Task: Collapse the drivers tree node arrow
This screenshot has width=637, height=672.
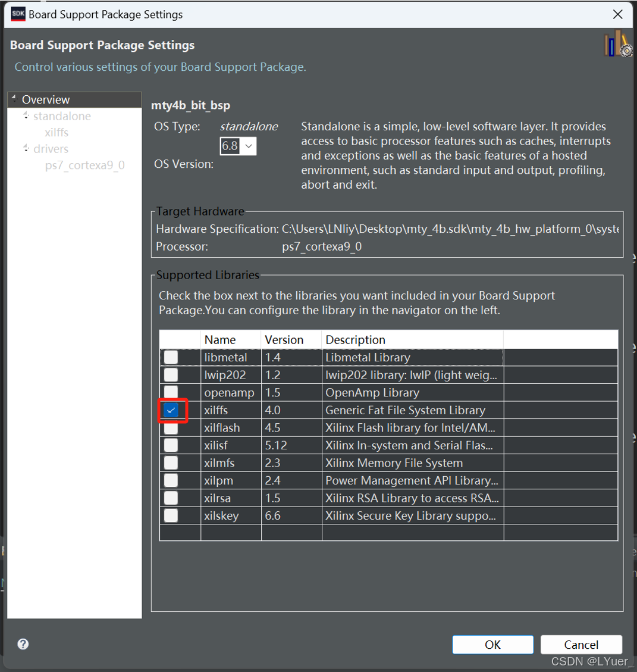Action: (x=26, y=148)
